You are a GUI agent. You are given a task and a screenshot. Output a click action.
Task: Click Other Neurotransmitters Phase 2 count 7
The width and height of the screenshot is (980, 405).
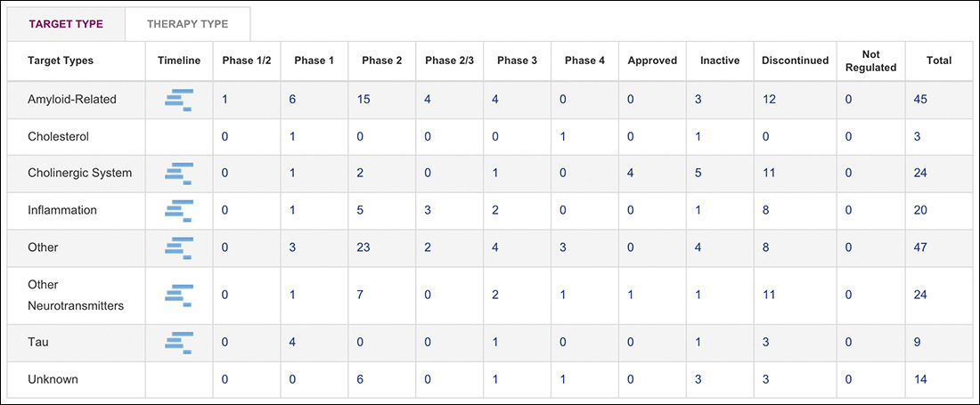(360, 295)
